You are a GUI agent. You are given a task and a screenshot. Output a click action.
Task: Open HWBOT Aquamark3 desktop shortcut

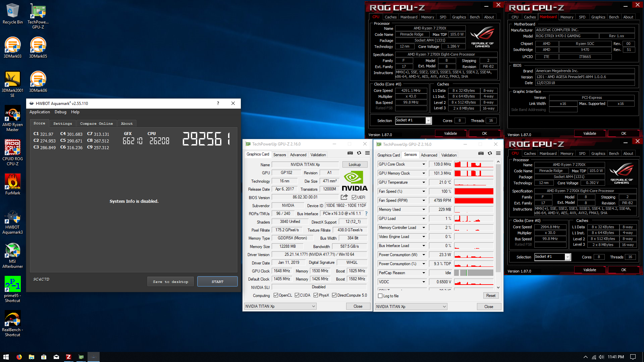12,222
